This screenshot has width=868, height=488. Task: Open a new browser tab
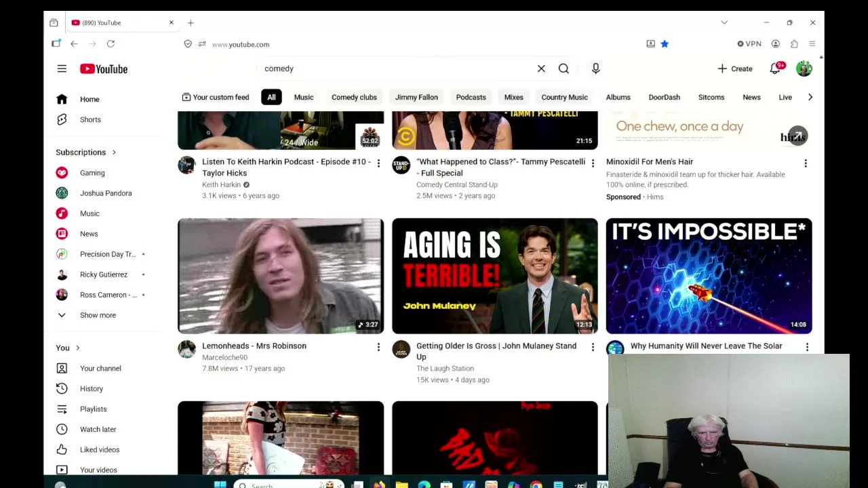click(x=191, y=23)
